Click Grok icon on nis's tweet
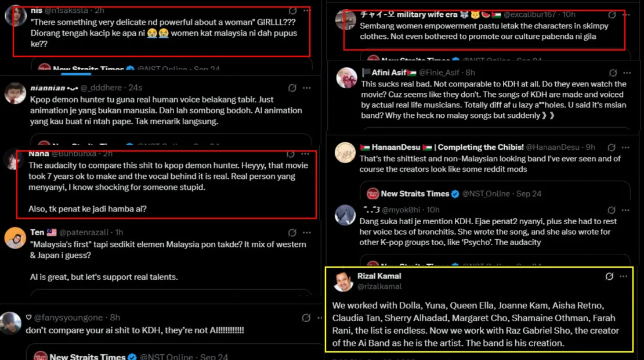This screenshot has width=644, height=360. (x=294, y=10)
